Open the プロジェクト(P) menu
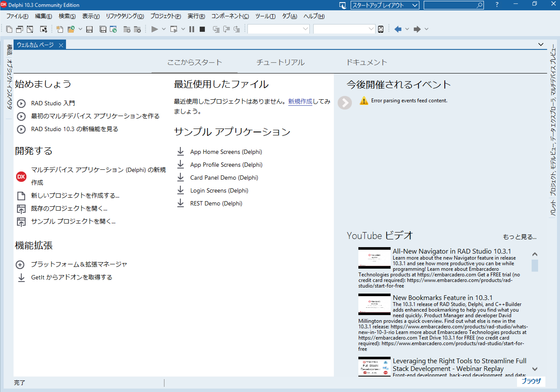 [x=166, y=16]
